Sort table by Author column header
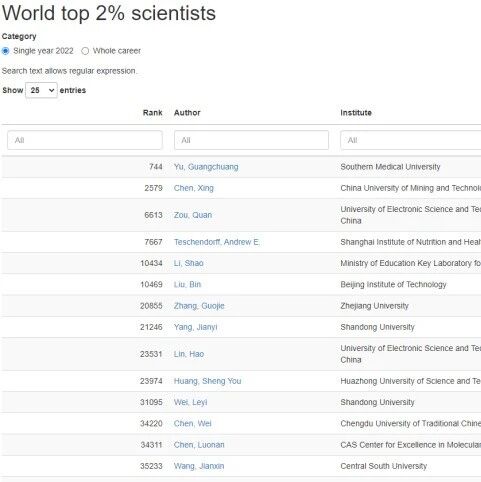The width and height of the screenshot is (481, 482). (187, 113)
